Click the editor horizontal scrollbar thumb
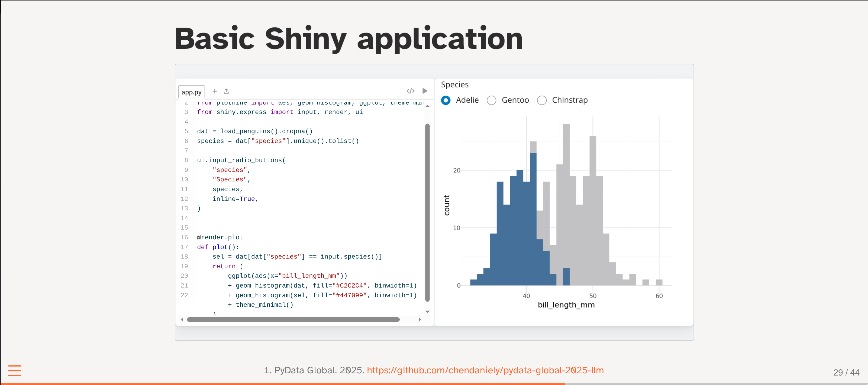 [293, 319]
